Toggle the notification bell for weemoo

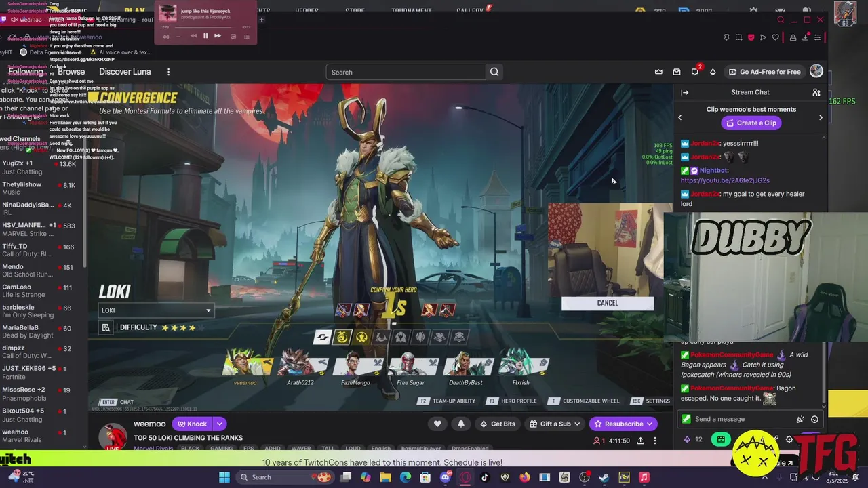tap(461, 424)
